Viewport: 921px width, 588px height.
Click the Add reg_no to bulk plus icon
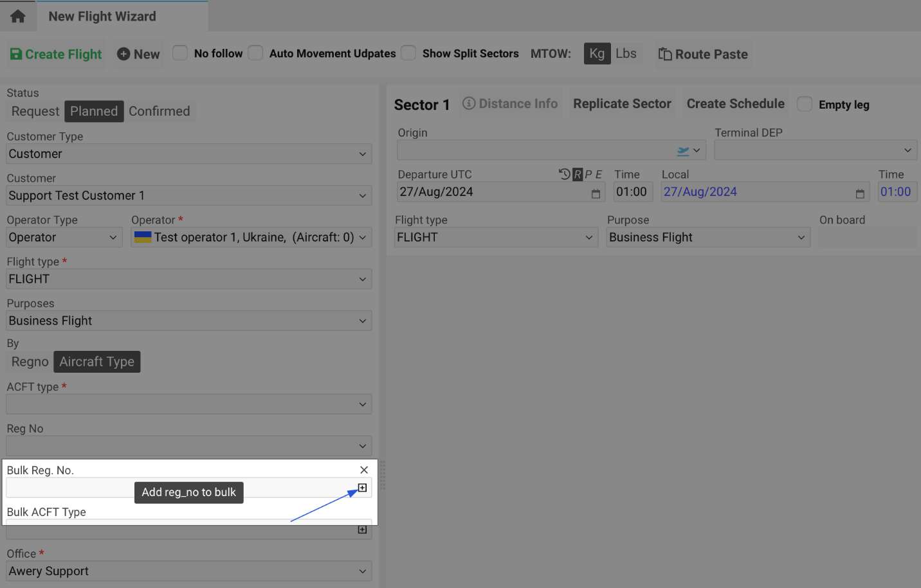point(362,488)
